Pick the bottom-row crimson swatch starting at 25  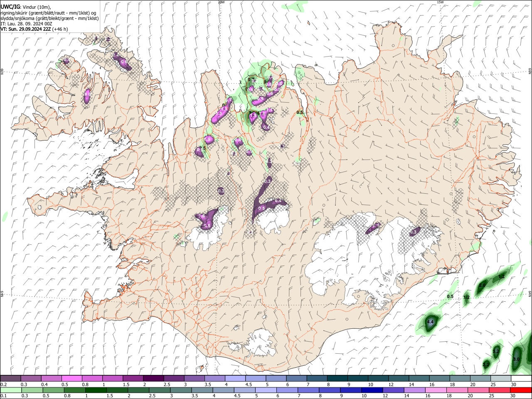[501, 390]
